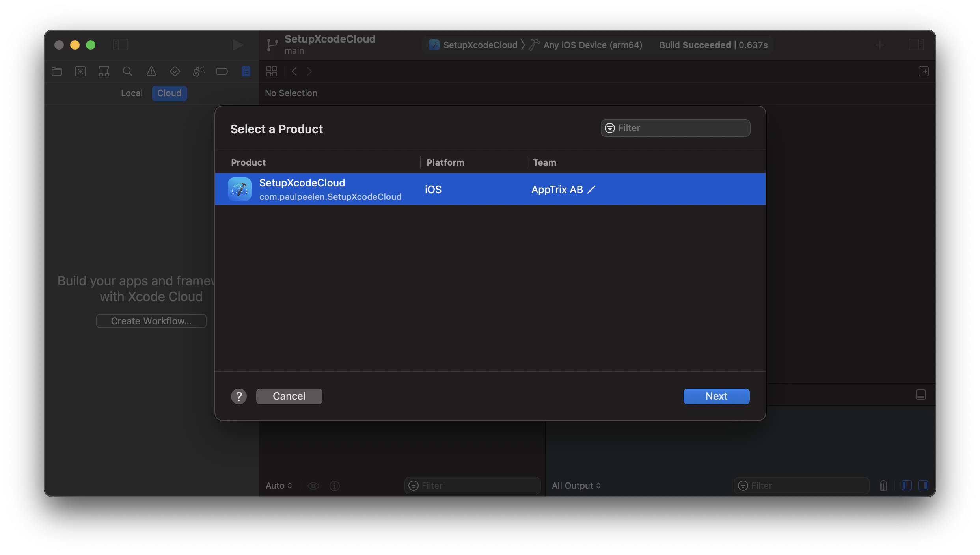
Task: Toggle the right inspector panel
Action: point(916,45)
